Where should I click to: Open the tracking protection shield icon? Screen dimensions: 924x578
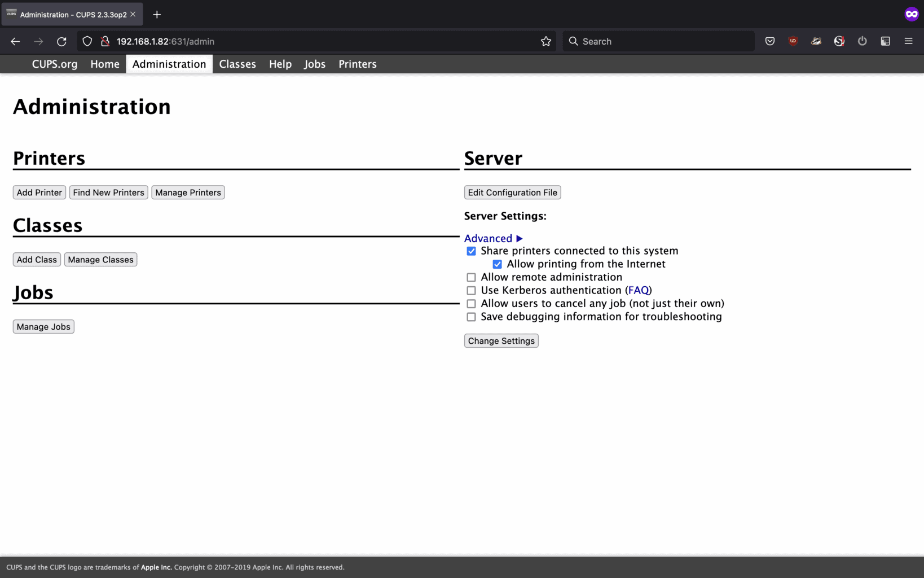coord(87,41)
